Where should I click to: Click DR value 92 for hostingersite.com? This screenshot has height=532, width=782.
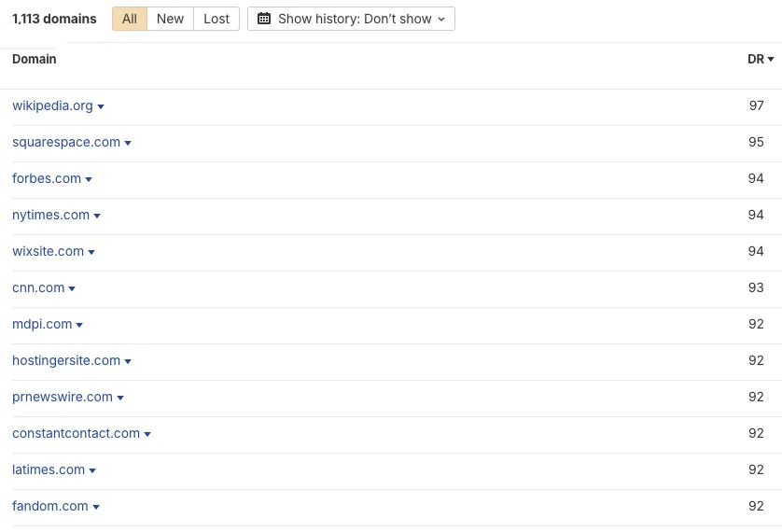tap(756, 360)
